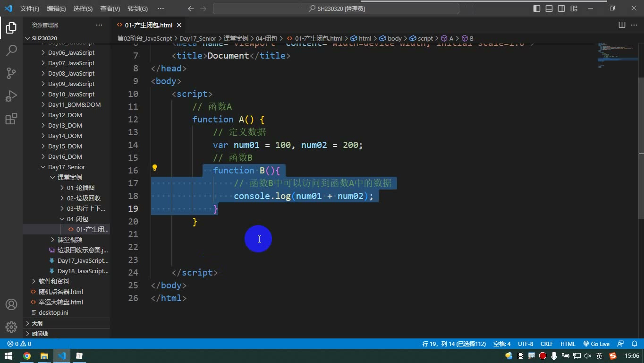
Task: Open File Explorer from the taskbar
Action: (44, 356)
